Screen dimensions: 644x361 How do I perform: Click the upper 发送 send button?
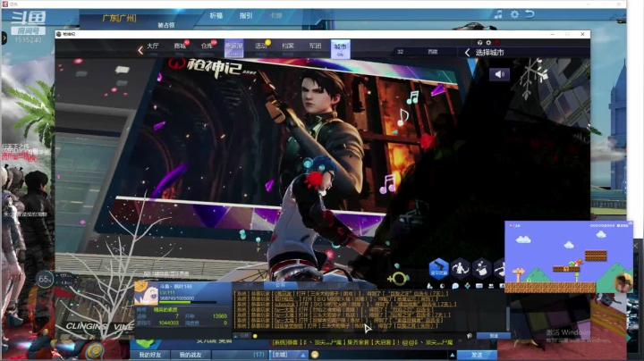[493, 336]
